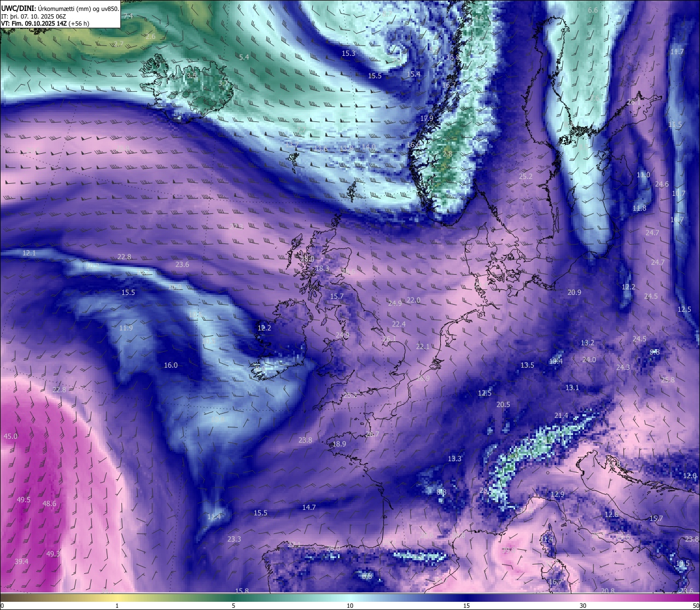Click the 7.4 value label
Image resolution: width=700 pixels, height=610 pixels.
128,16
